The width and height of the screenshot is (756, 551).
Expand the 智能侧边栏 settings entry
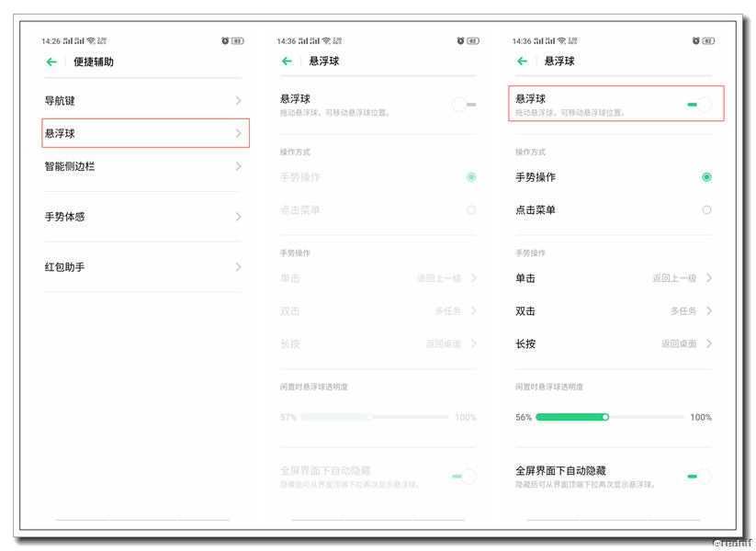tap(142, 166)
